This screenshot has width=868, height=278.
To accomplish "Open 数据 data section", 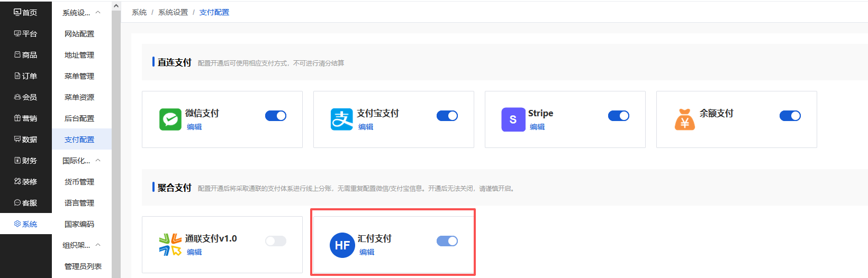I will (x=25, y=139).
